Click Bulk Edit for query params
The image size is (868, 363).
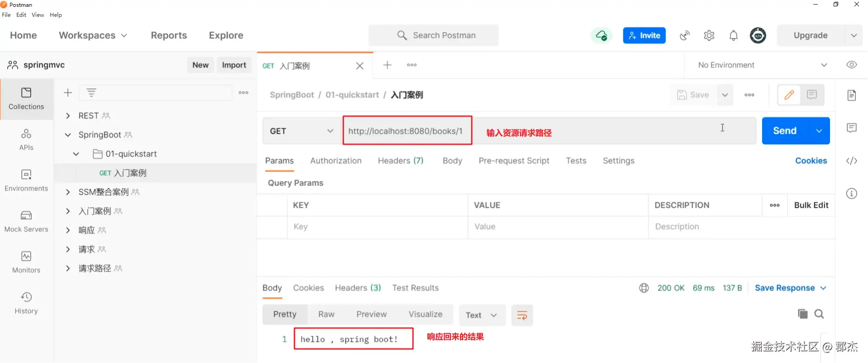pos(811,205)
